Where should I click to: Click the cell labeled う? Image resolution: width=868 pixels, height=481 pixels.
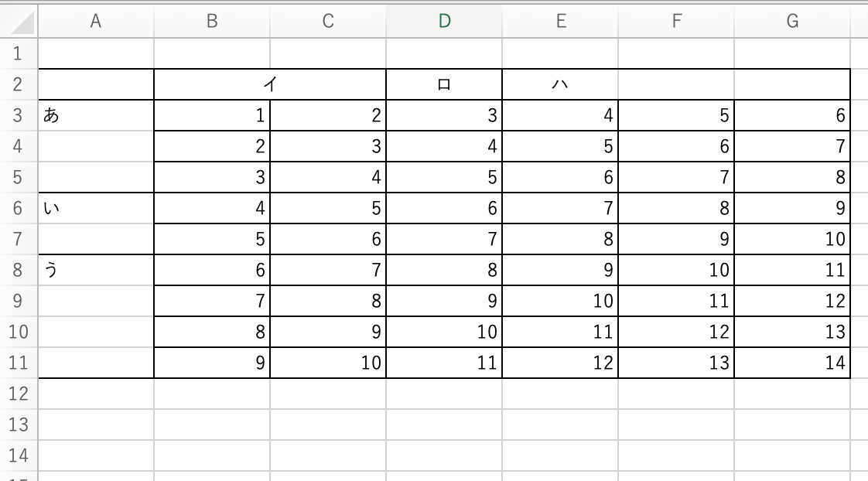coord(96,269)
